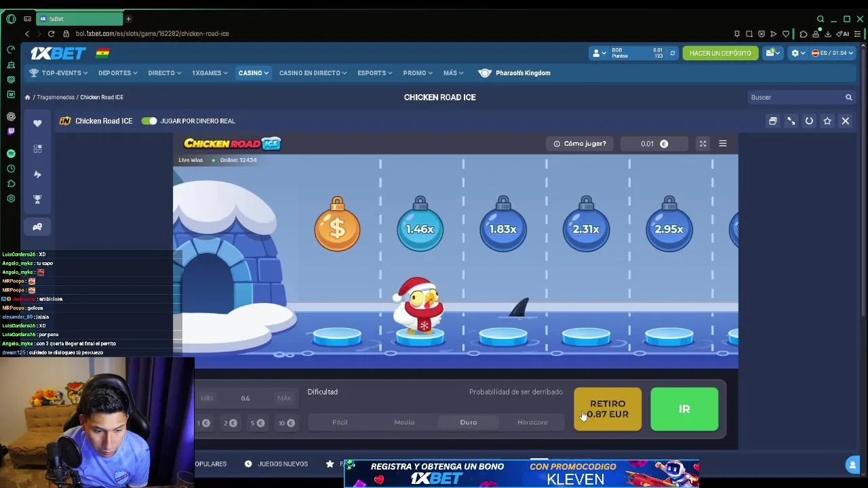Expand PROMO menu
Viewport: 868px width, 488px height.
click(418, 73)
